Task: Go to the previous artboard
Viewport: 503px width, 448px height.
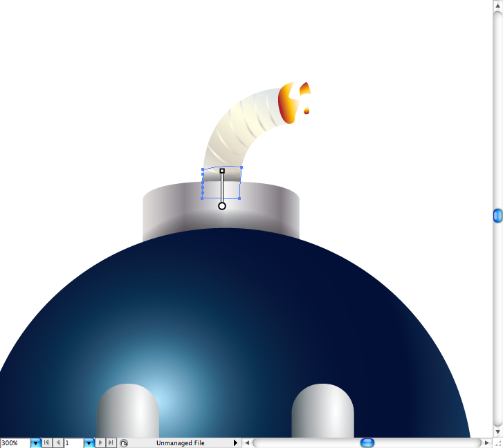Action: coord(57,442)
